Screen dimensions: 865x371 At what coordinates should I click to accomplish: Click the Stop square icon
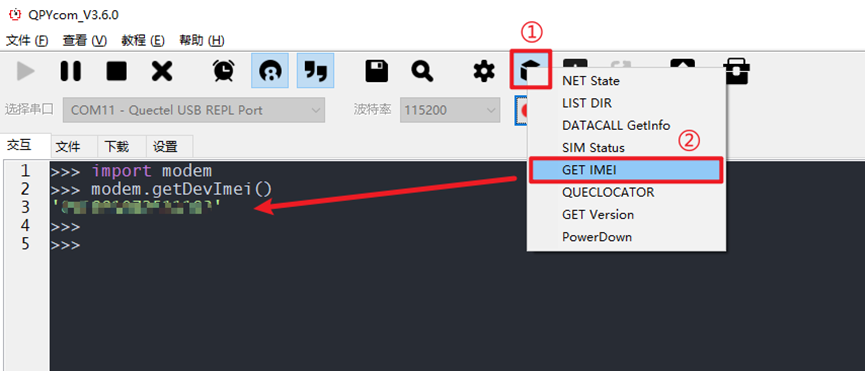point(116,71)
